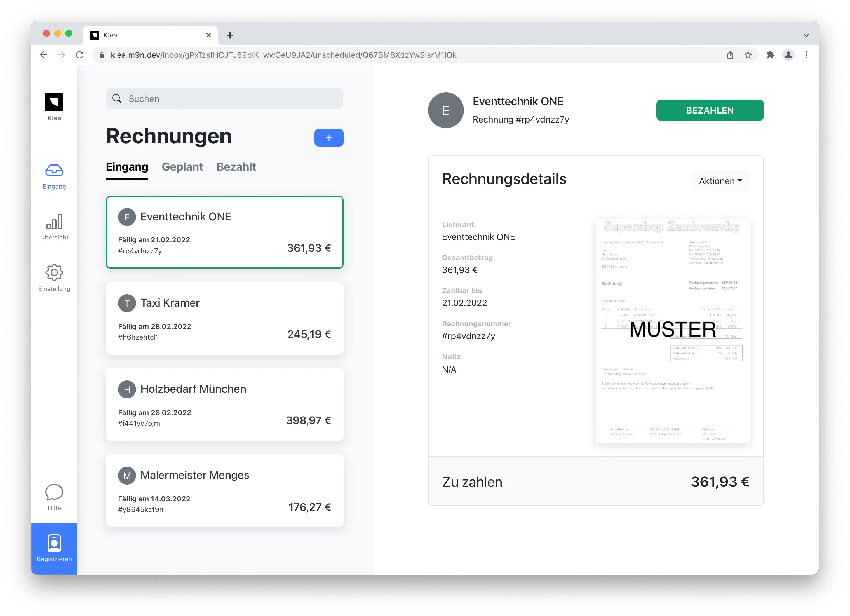Expand the Aktionen dropdown

point(720,181)
